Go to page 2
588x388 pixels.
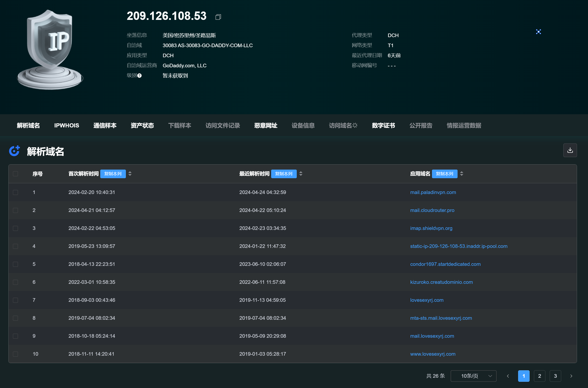(539, 376)
